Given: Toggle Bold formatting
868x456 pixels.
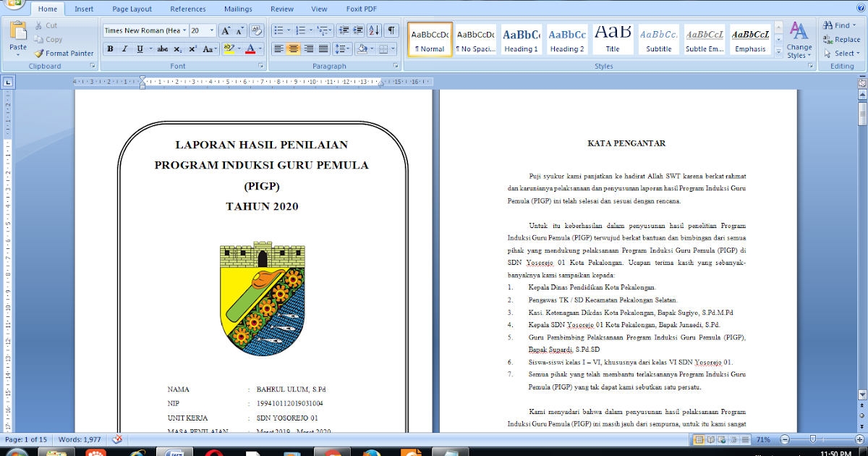Looking at the screenshot, I should click(110, 48).
